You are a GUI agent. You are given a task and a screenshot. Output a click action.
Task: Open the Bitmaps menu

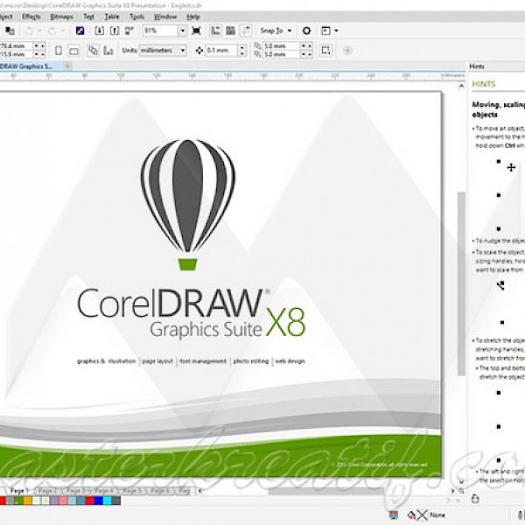tap(62, 17)
